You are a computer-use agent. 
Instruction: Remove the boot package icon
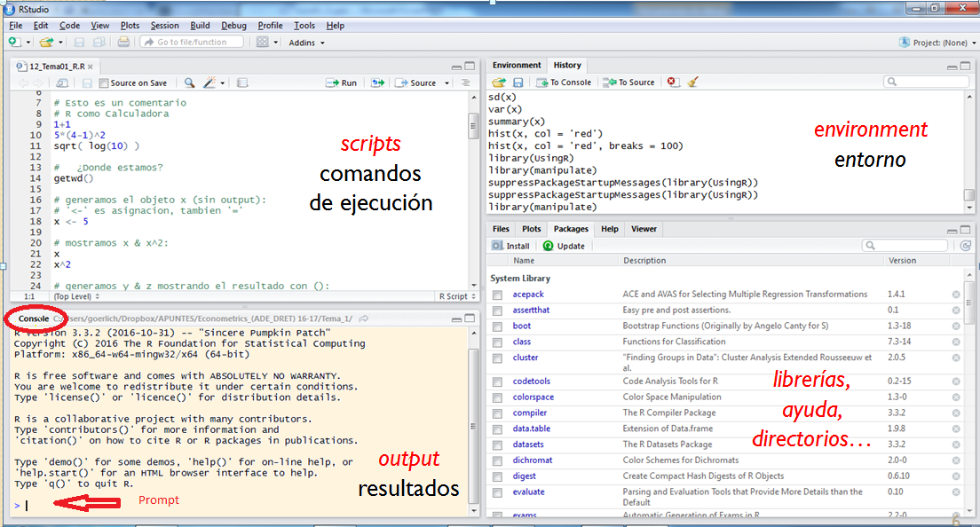[956, 326]
